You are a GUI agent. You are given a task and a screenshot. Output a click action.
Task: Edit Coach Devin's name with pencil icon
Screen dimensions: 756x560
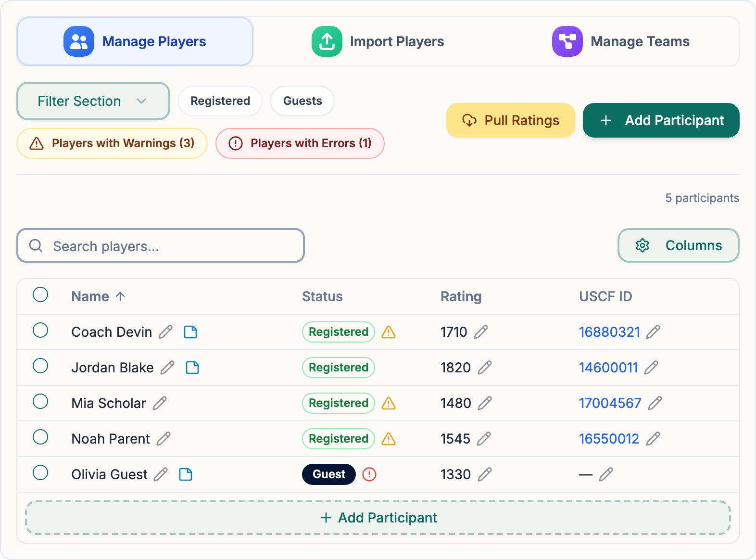click(x=165, y=332)
